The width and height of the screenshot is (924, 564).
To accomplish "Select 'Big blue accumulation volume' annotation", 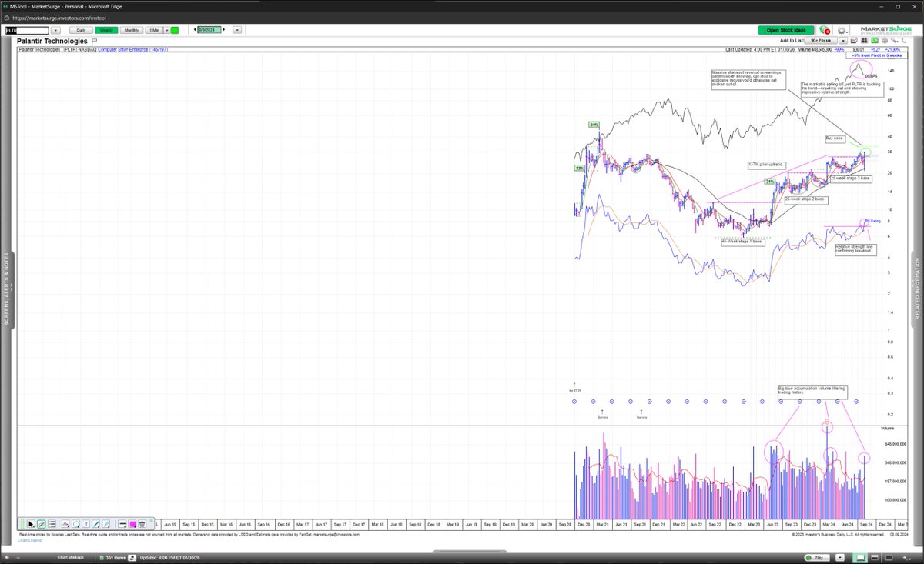I will point(812,391).
